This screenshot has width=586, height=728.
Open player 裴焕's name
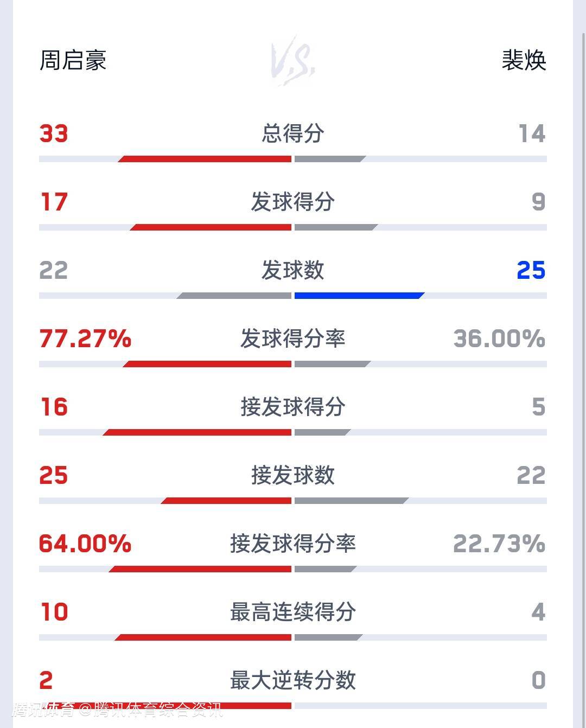pos(523,60)
